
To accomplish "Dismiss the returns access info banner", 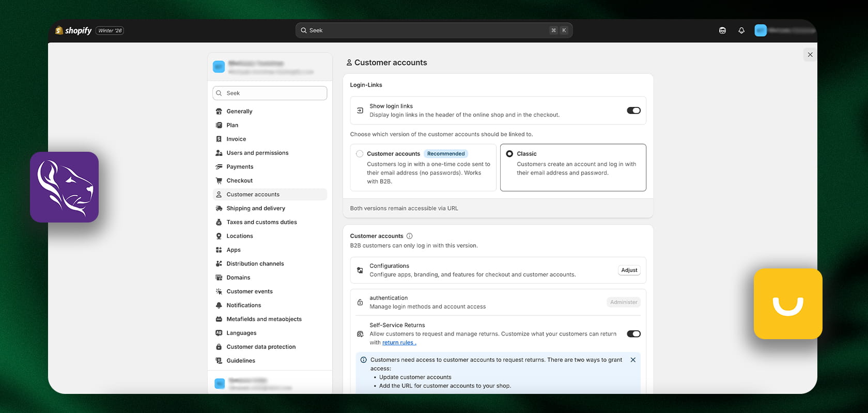I will (633, 360).
